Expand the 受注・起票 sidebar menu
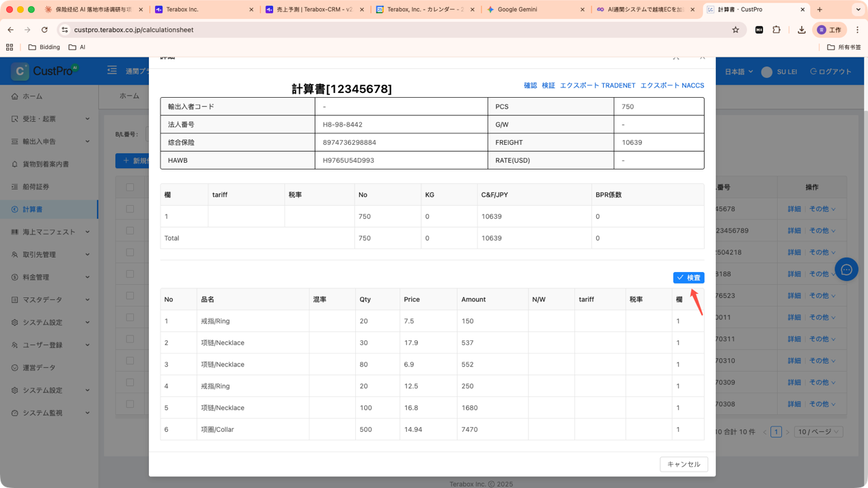Screen dimensions: 868x488 49,119
